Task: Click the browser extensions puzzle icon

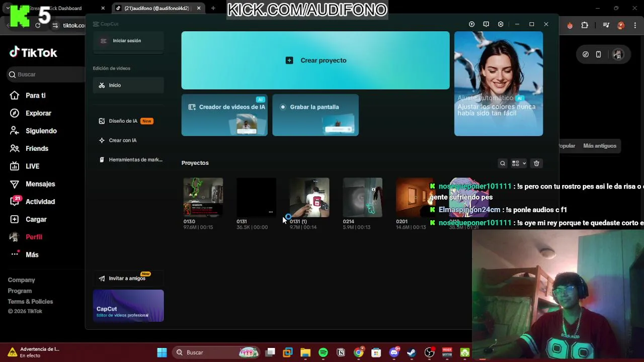Action: [585, 25]
